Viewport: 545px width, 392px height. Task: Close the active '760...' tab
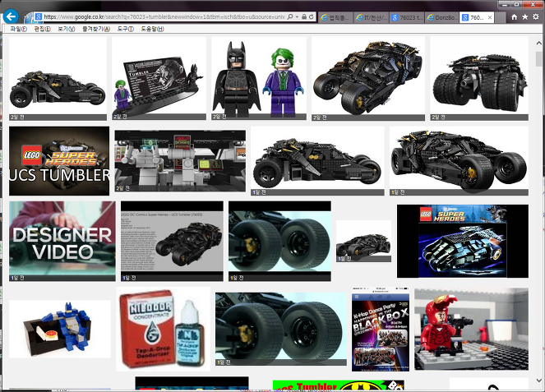[x=490, y=17]
